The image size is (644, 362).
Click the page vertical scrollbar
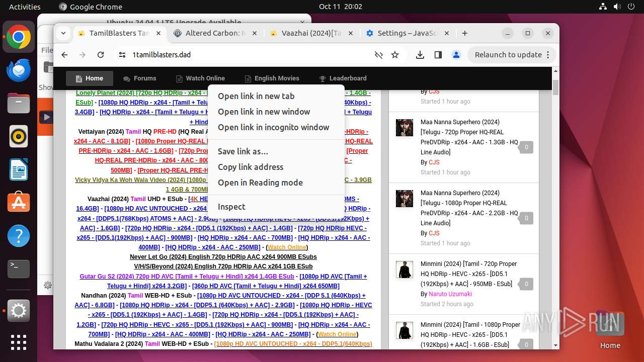[x=555, y=87]
